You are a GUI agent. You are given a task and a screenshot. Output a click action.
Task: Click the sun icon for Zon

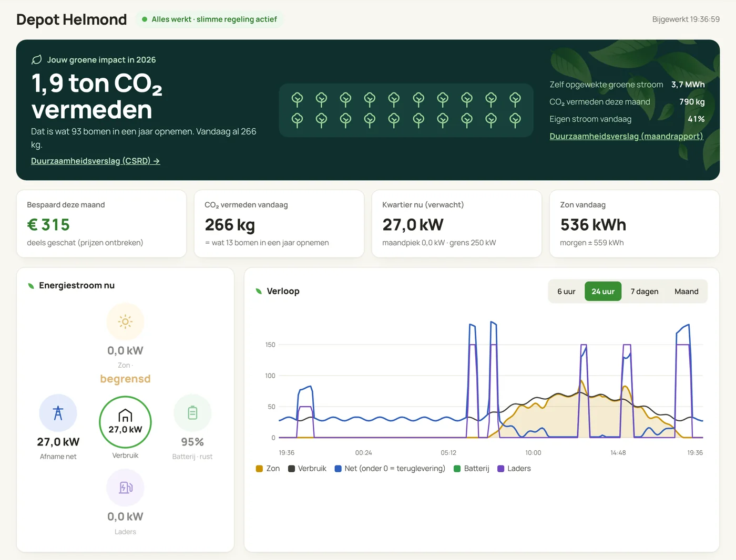click(x=125, y=322)
